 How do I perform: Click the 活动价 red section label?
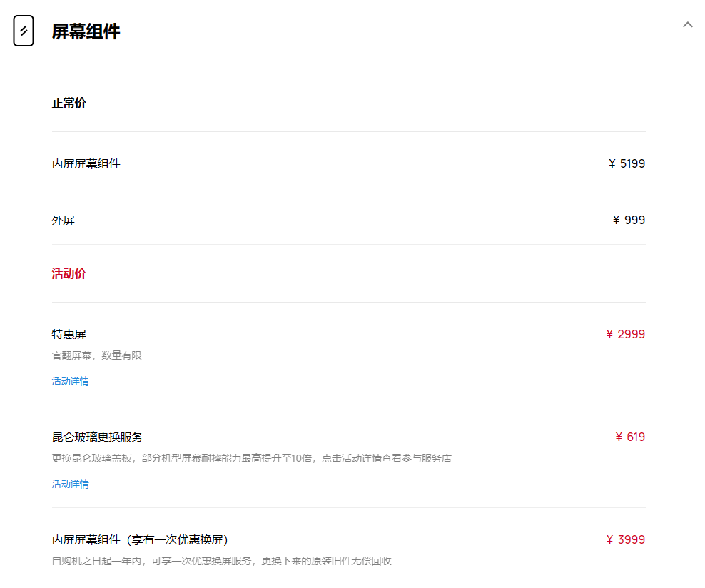click(x=69, y=273)
